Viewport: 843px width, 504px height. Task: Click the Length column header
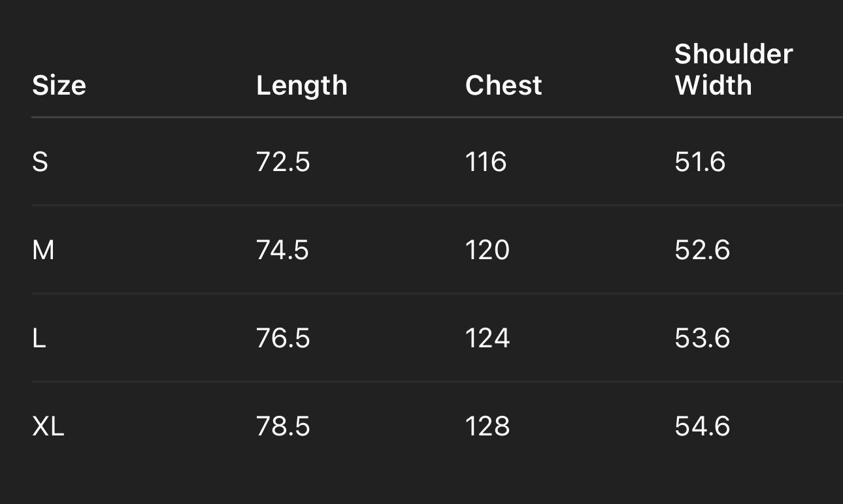point(301,86)
